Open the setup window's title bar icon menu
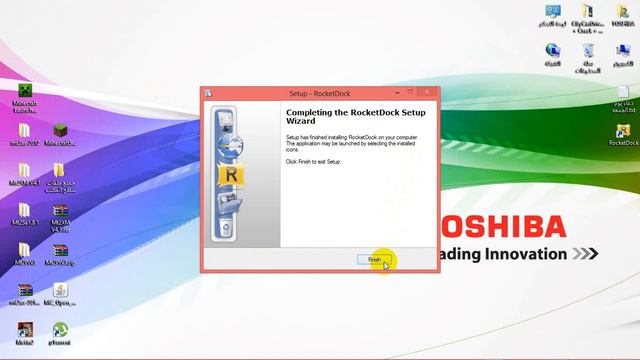The width and height of the screenshot is (640, 360). [x=208, y=93]
